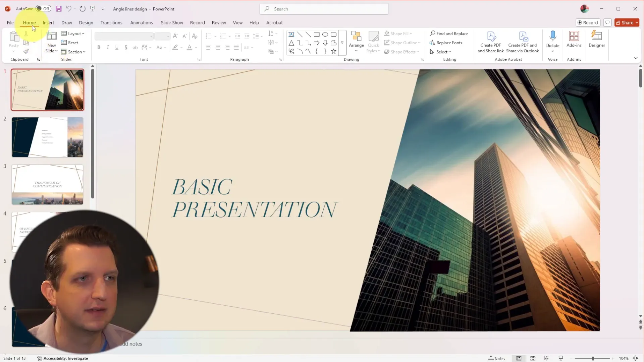Toggle Notes pane in status bar
644x362 pixels.
pos(497,358)
